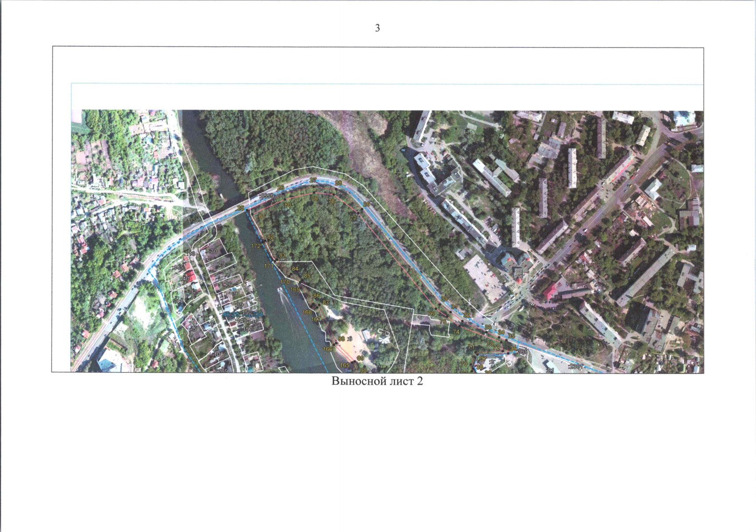Select point label 88 at the sandy beach
The width and height of the screenshot is (756, 532).
(341, 339)
